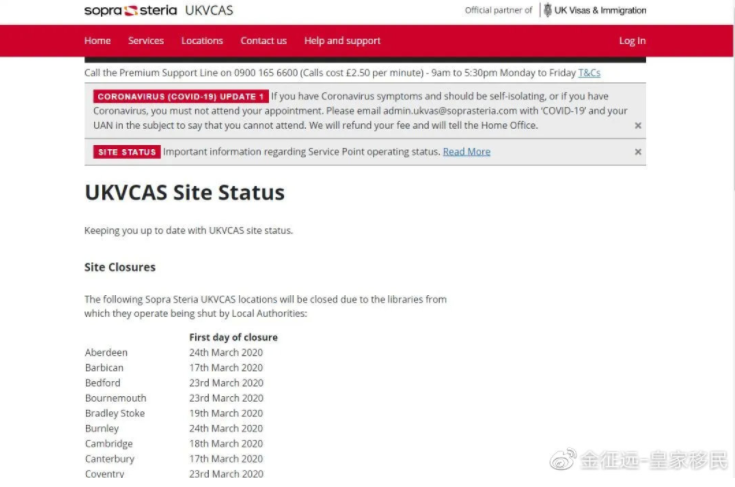The image size is (735, 487).
Task: Click the red Coronavirus (COVID-19) Update 1 badge
Action: 181,96
